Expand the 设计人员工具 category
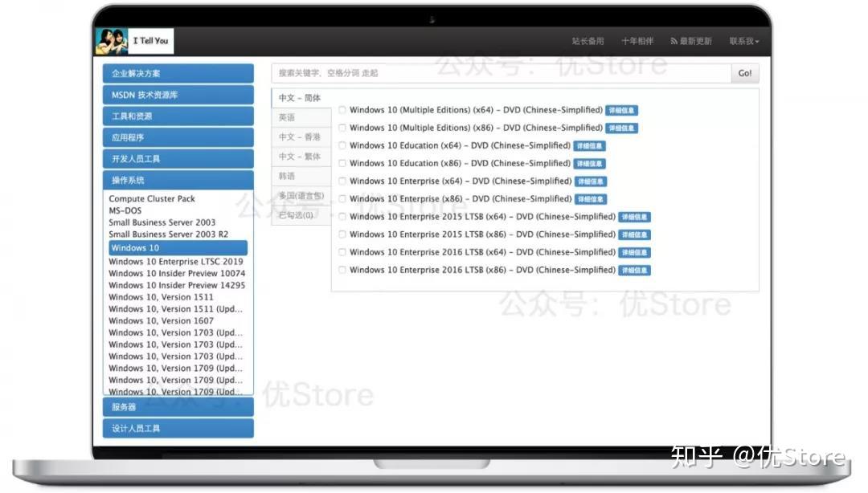This screenshot has height=493, width=868. tap(178, 428)
